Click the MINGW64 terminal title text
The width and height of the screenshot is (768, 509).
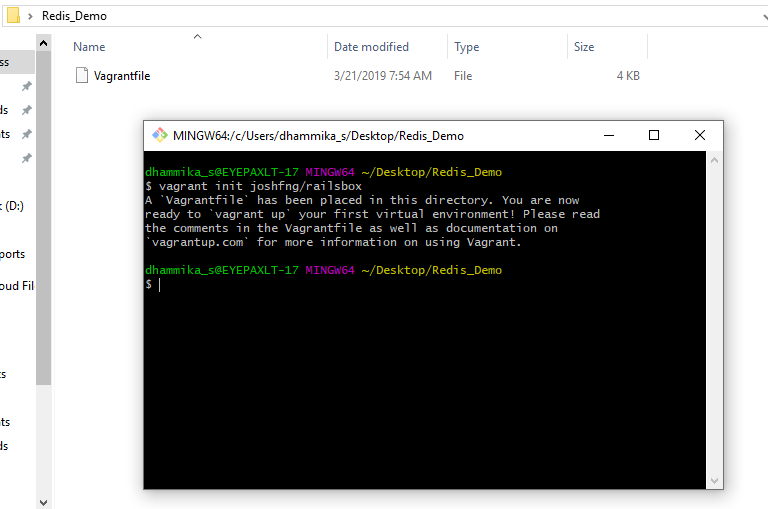(x=318, y=136)
